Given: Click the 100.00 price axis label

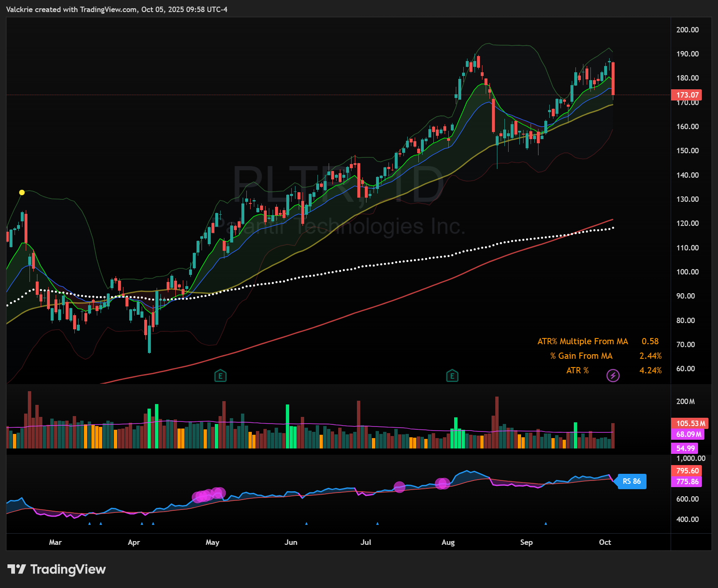Looking at the screenshot, I should 687,272.
